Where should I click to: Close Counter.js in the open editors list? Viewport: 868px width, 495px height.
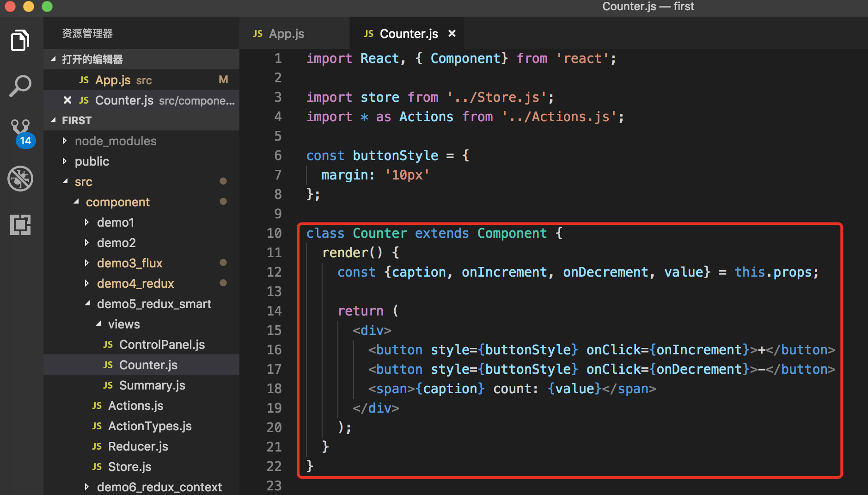pyautogui.click(x=67, y=100)
